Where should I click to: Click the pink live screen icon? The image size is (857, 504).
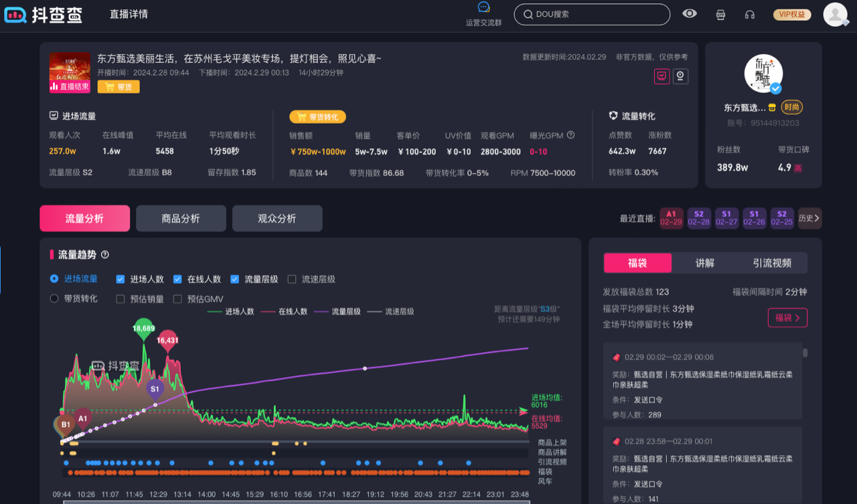click(x=661, y=76)
